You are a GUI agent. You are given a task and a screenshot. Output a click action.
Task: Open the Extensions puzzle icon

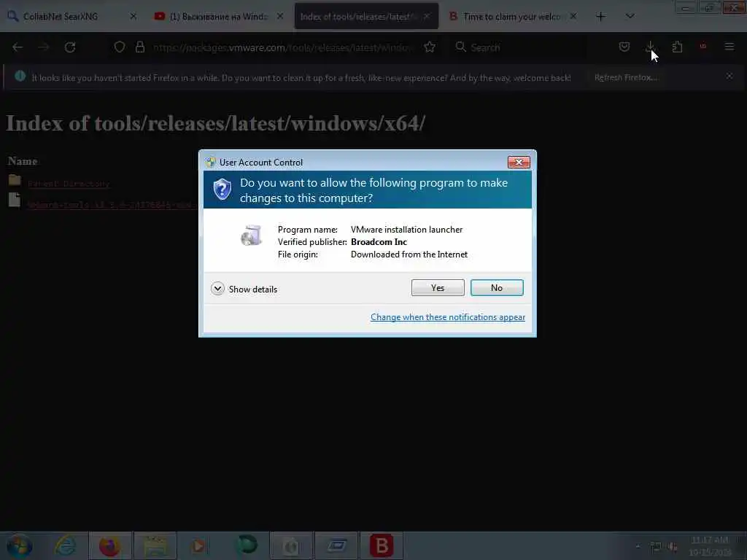[677, 47]
